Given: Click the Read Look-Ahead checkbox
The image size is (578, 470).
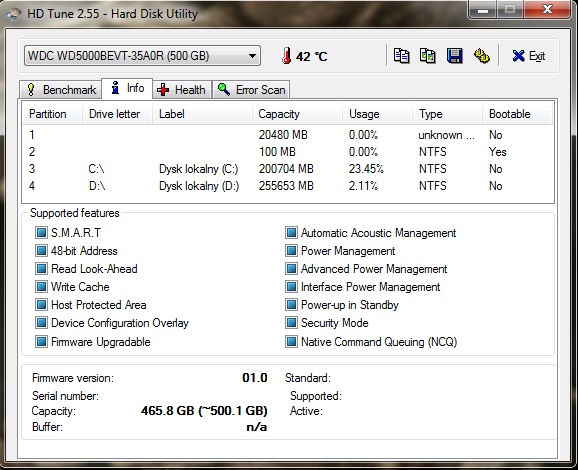Looking at the screenshot, I should 41,269.
